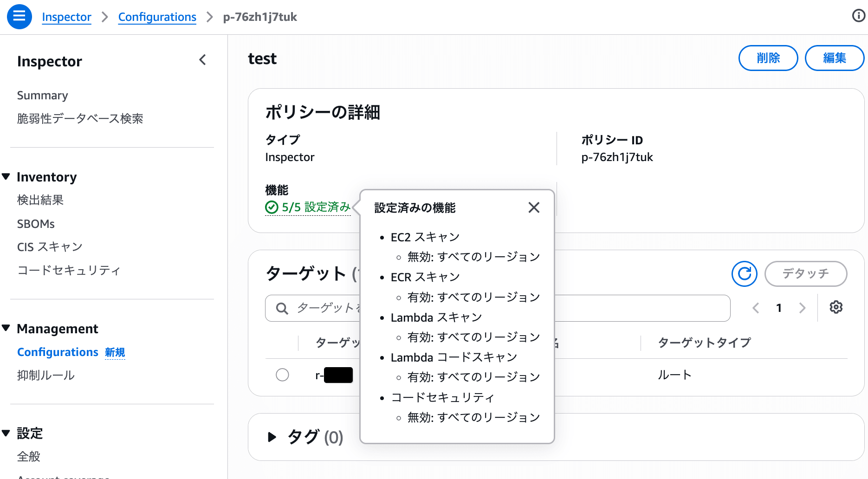Select the r- target row radio button

pos(282,375)
